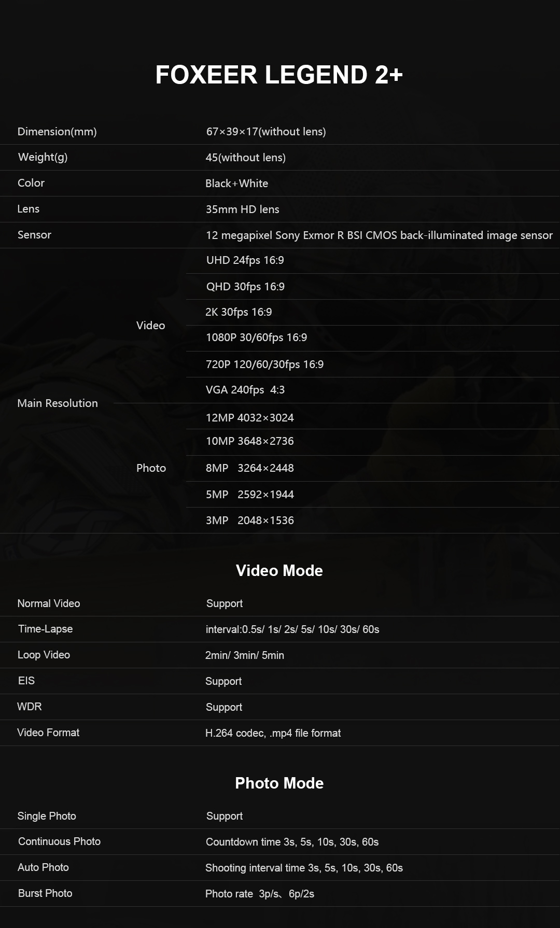Click the Countdown time values
This screenshot has width=560, height=928.
click(x=292, y=842)
